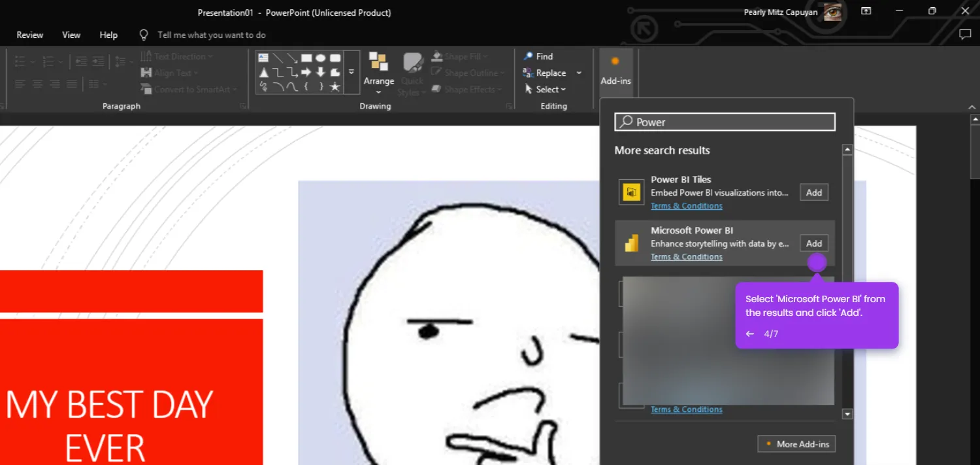Open the Convert to SmartArt dropdown
The image size is (980, 465).
(189, 90)
